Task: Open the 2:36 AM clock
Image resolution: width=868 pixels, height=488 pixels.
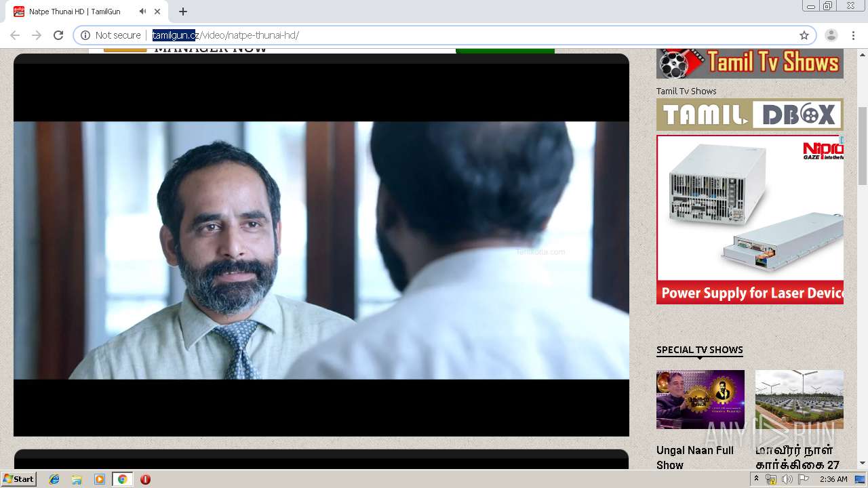Action: (833, 479)
